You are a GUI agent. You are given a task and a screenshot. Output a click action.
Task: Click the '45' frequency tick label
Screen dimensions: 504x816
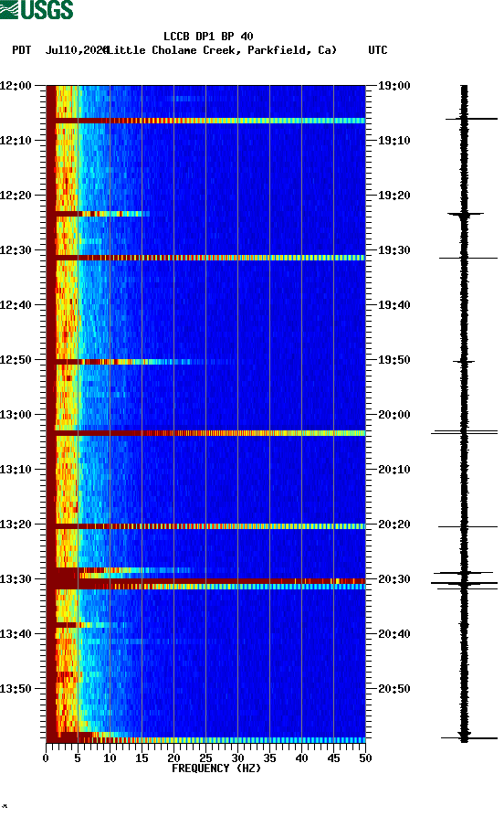click(x=333, y=758)
